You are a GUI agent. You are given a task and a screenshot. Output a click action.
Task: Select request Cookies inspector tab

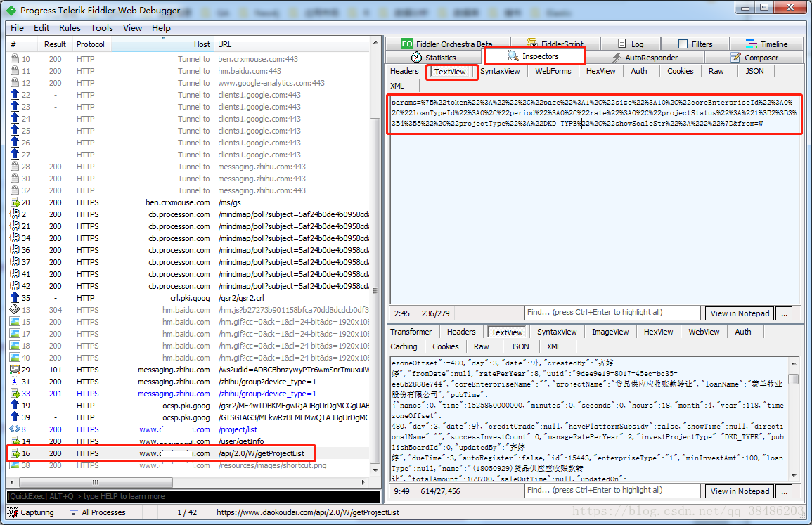coord(680,71)
